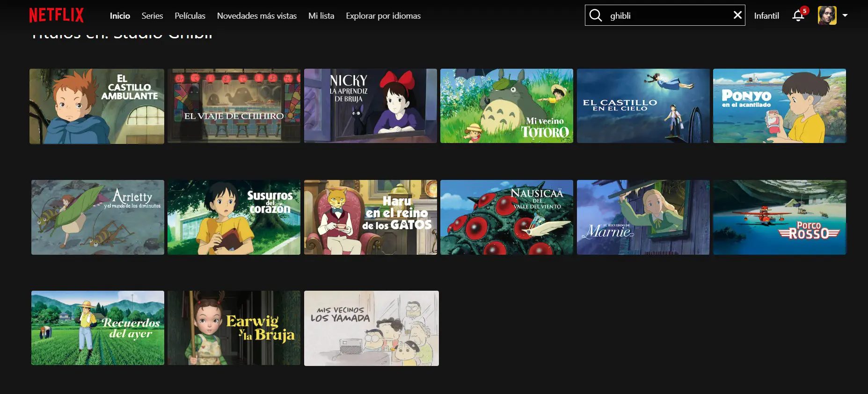
Task: Open El Castillo en el Cielo thumbnail
Action: (643, 106)
